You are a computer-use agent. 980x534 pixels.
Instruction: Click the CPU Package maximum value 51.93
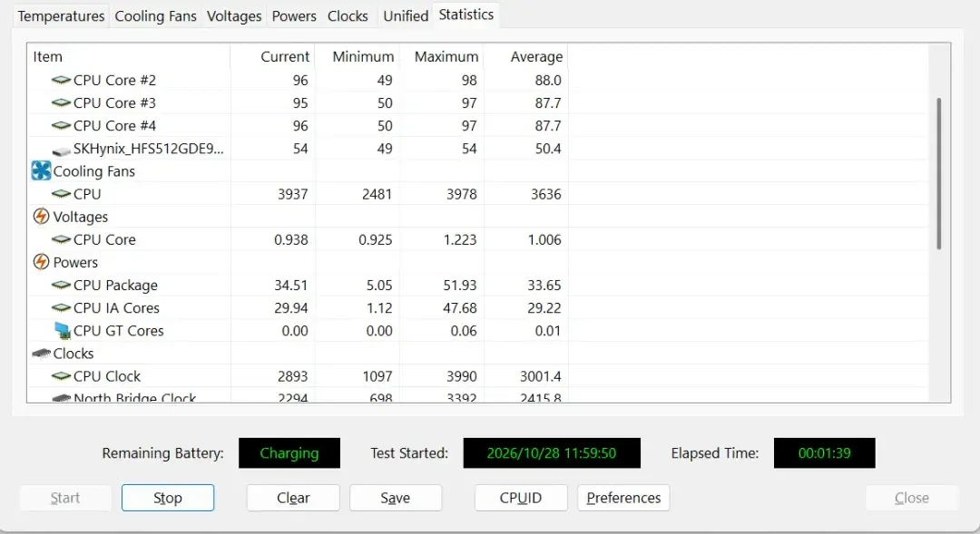click(x=460, y=286)
